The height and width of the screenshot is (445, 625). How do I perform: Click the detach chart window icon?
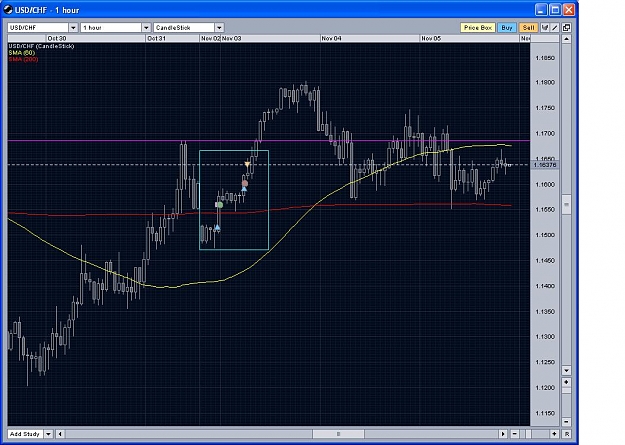pyautogui.click(x=566, y=28)
